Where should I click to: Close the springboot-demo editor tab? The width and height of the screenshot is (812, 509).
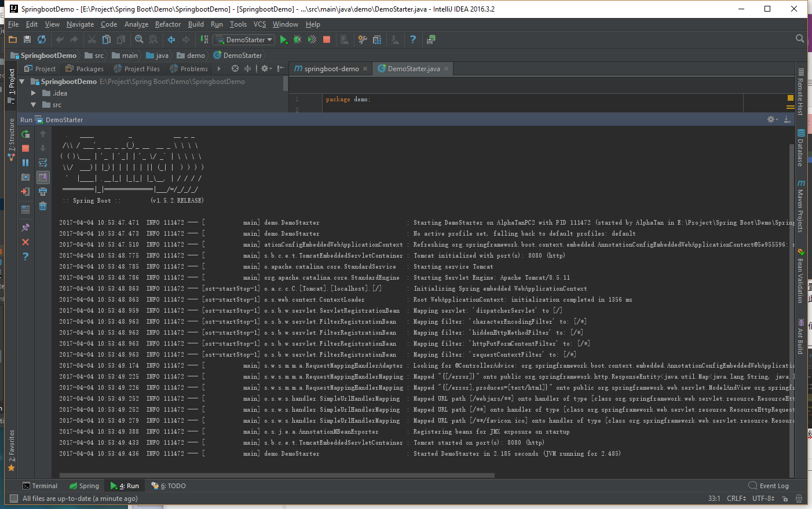365,69
